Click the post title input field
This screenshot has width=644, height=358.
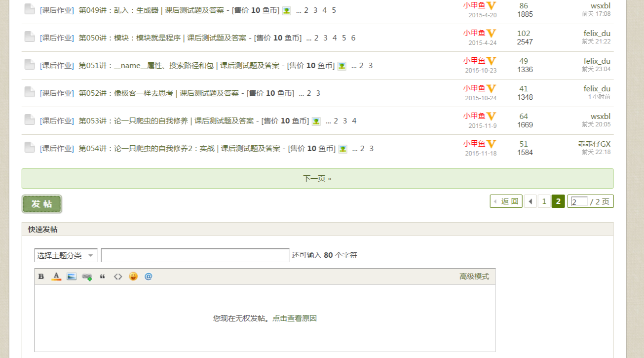pos(195,255)
